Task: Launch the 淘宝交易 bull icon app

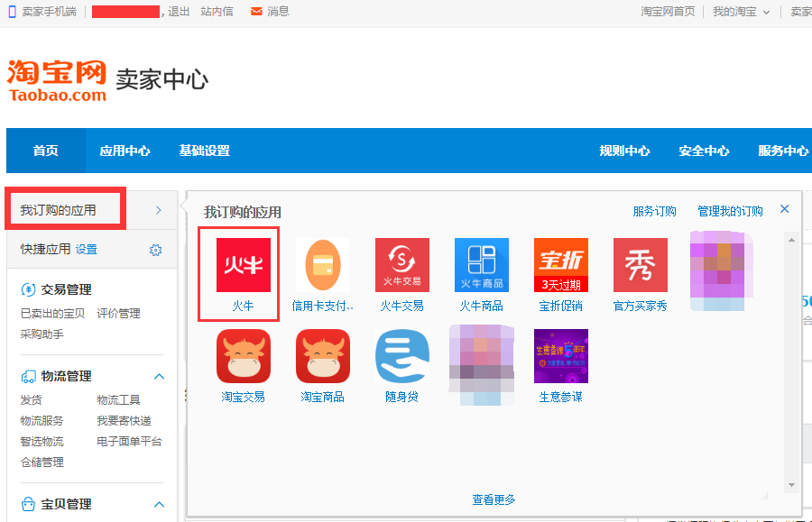Action: (243, 357)
